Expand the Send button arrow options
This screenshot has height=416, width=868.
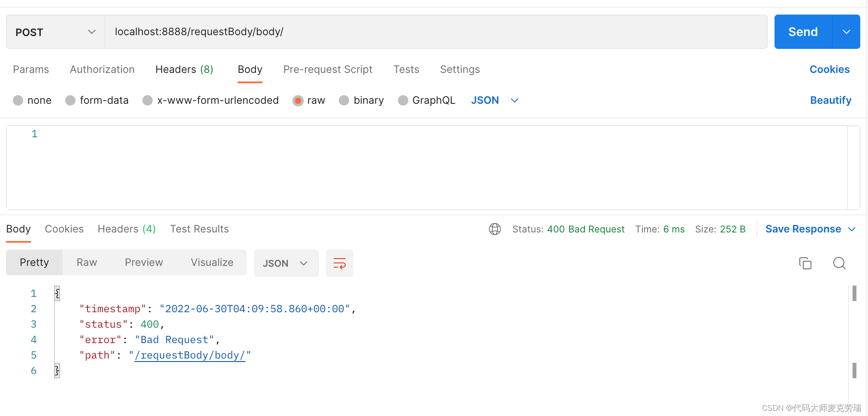pyautogui.click(x=846, y=32)
